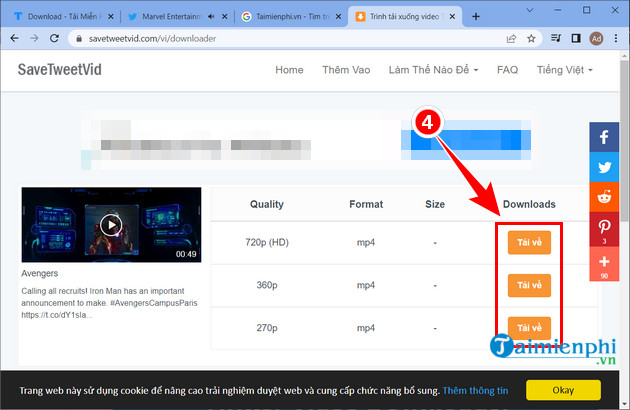Click the Format column header

click(x=366, y=204)
